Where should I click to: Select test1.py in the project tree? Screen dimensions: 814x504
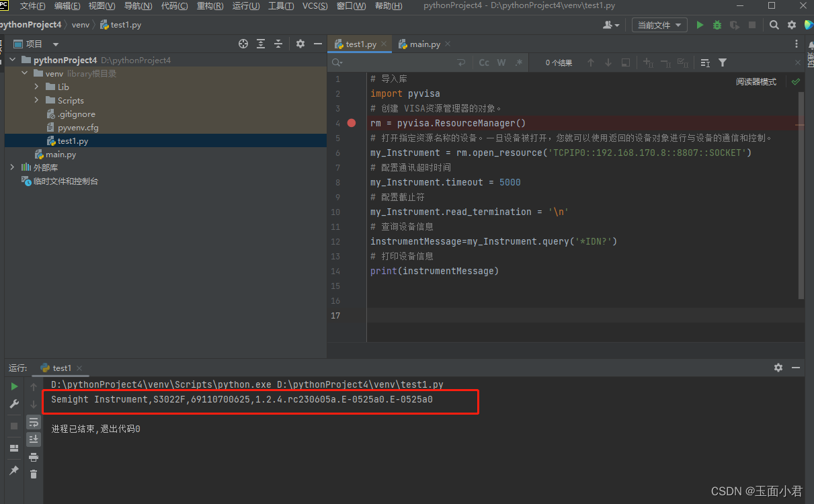pos(67,141)
